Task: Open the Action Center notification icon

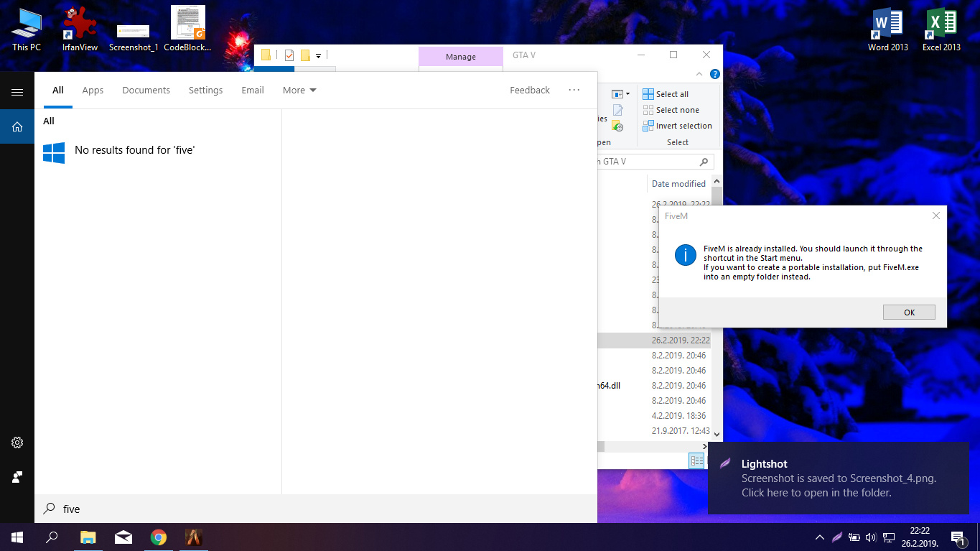Action: 958,537
